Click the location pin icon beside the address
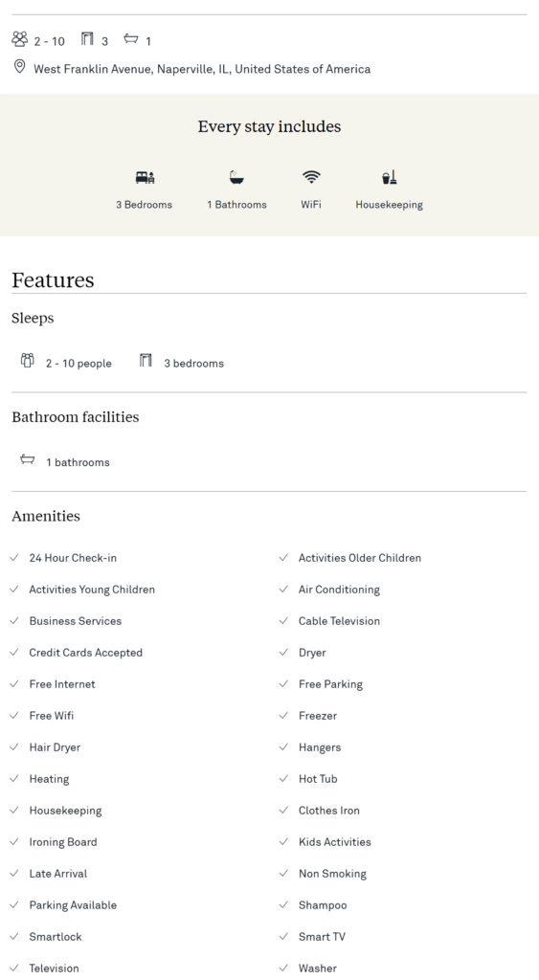Image resolution: width=539 pixels, height=980 pixels. [19, 66]
